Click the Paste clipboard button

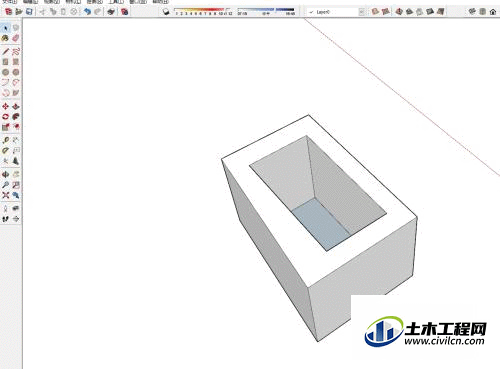(x=63, y=12)
